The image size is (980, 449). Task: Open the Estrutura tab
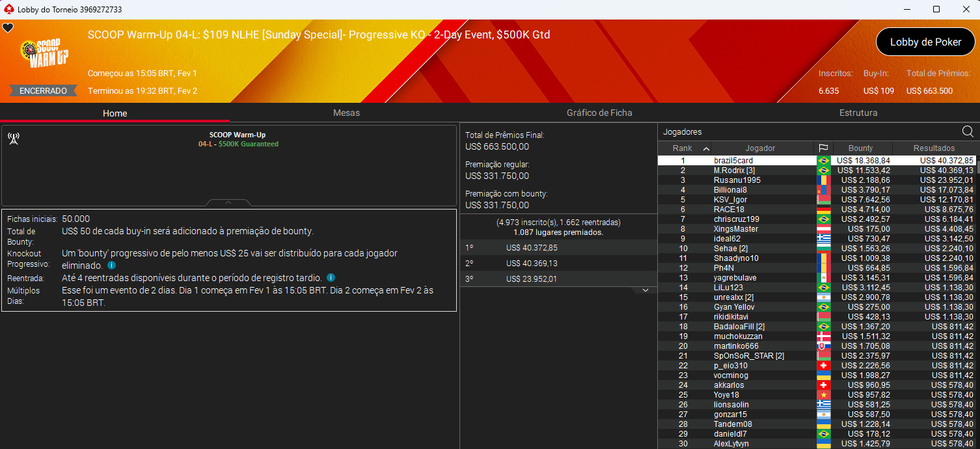[858, 113]
